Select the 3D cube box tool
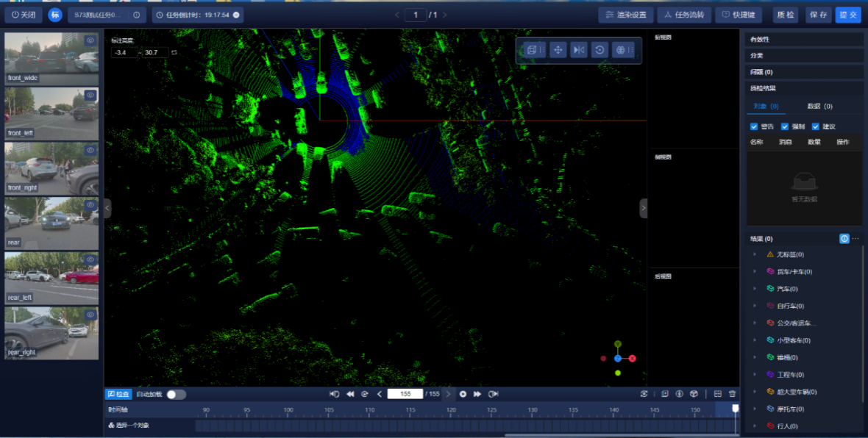 pos(531,50)
